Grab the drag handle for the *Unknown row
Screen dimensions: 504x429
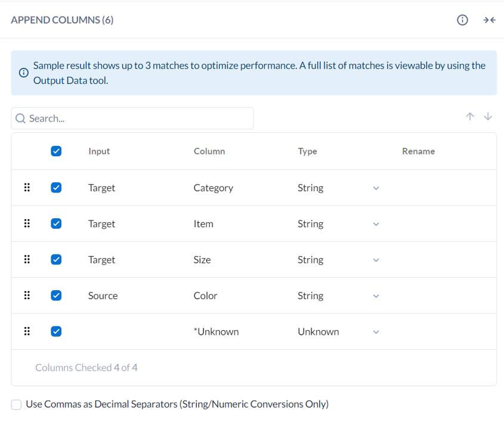27,331
